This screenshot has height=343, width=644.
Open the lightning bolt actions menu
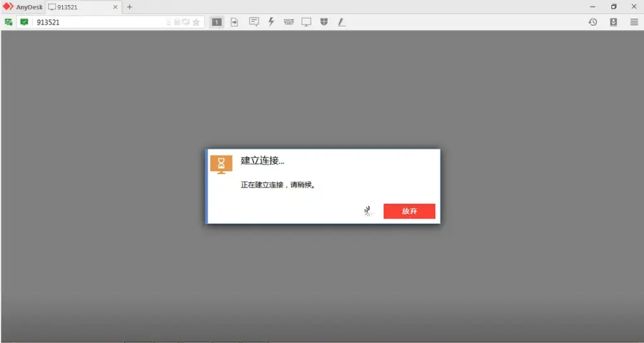coord(271,22)
